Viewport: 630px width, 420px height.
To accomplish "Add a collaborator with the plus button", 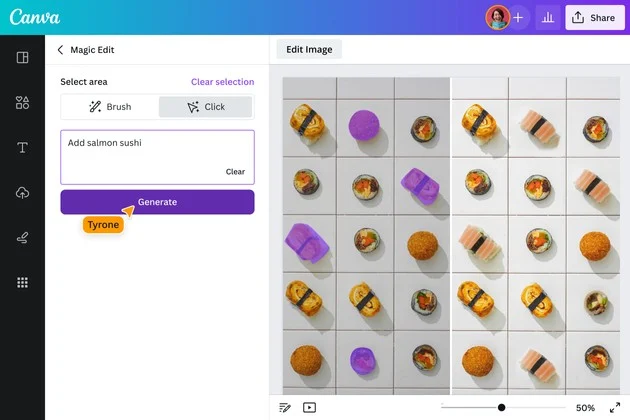I will pos(518,18).
